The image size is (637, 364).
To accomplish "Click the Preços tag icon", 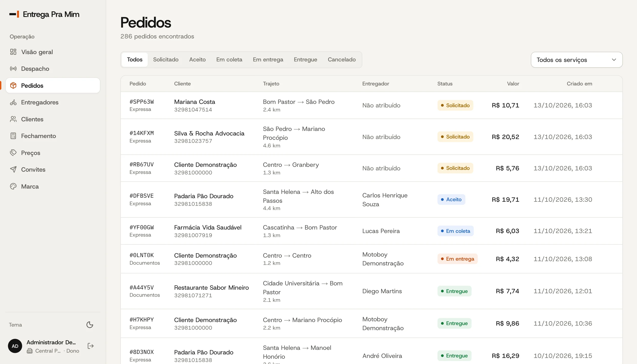I will click(13, 153).
